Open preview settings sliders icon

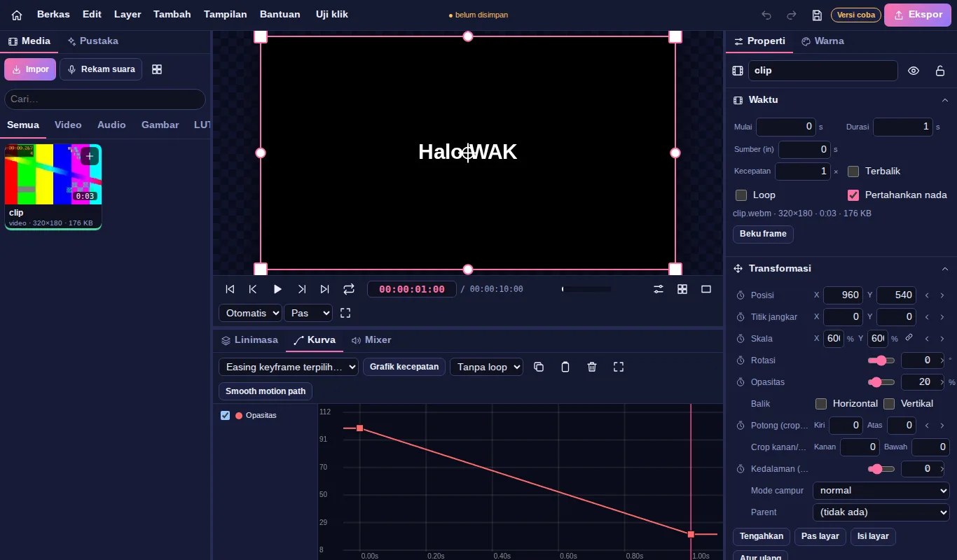coord(659,289)
